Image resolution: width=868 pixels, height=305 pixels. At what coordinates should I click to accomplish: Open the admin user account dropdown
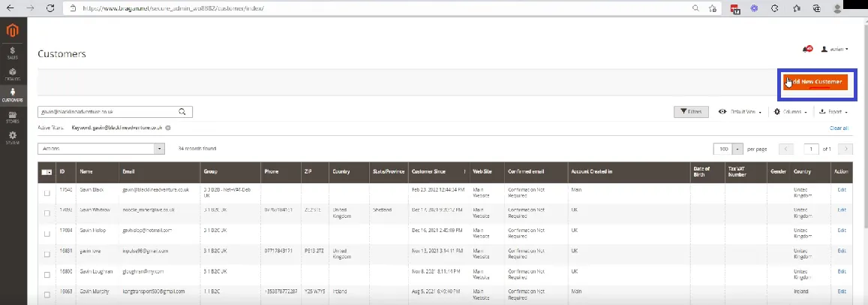[x=835, y=50]
